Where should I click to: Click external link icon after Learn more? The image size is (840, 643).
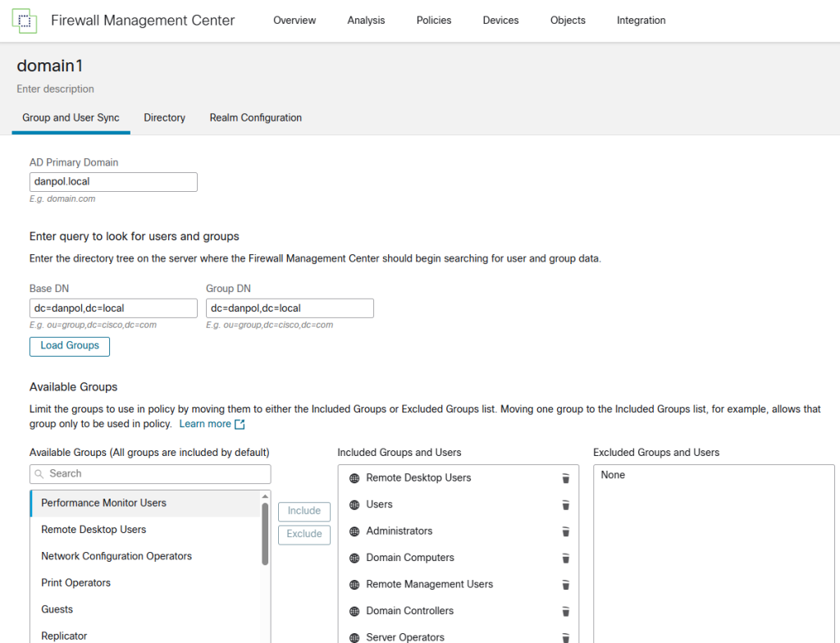pos(240,424)
